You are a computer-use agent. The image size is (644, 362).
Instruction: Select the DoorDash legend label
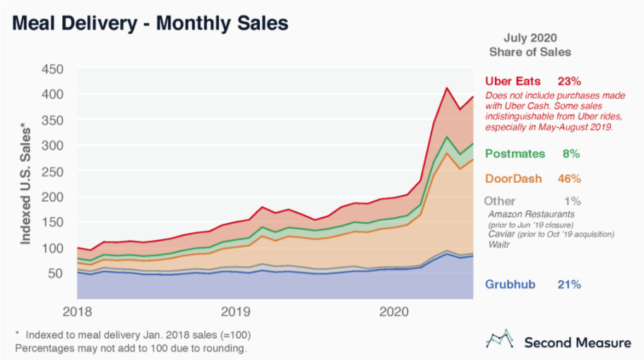tap(513, 179)
